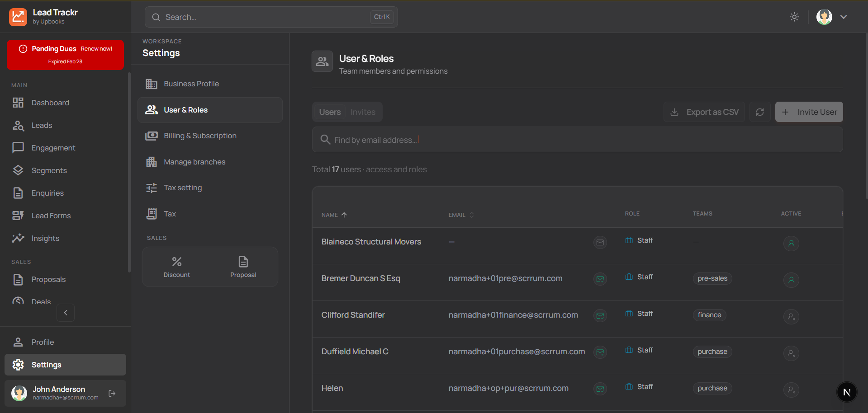Click the Invite User button
This screenshot has height=413, width=868.
[809, 112]
